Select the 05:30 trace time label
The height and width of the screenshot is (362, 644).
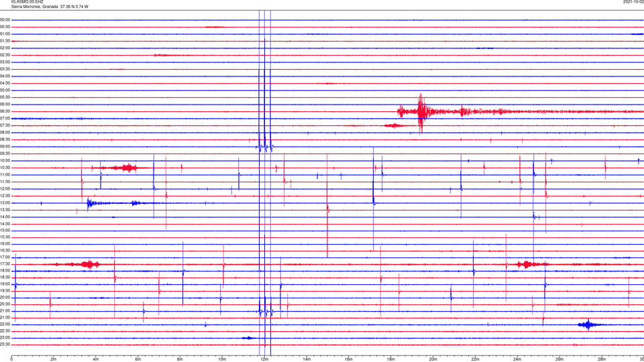coord(5,97)
